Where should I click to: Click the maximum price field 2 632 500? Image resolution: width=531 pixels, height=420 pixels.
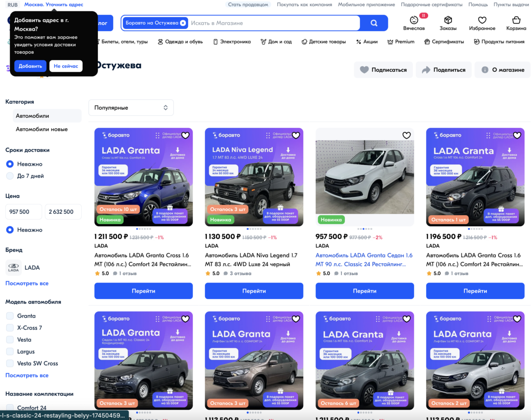pyautogui.click(x=63, y=212)
